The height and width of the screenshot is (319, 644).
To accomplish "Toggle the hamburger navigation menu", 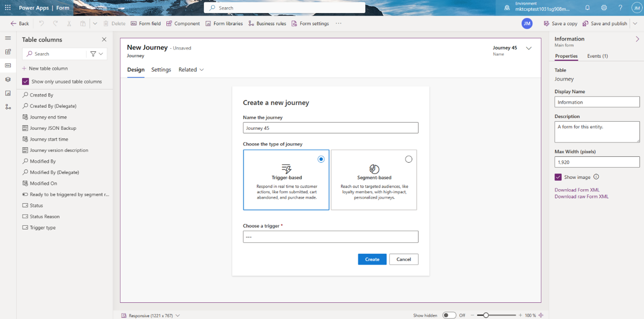I will [8, 38].
